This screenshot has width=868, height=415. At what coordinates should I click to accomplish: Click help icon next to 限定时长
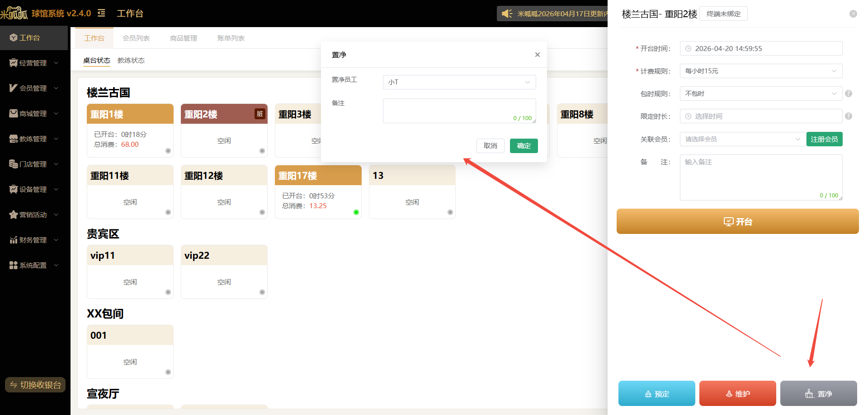coord(849,116)
